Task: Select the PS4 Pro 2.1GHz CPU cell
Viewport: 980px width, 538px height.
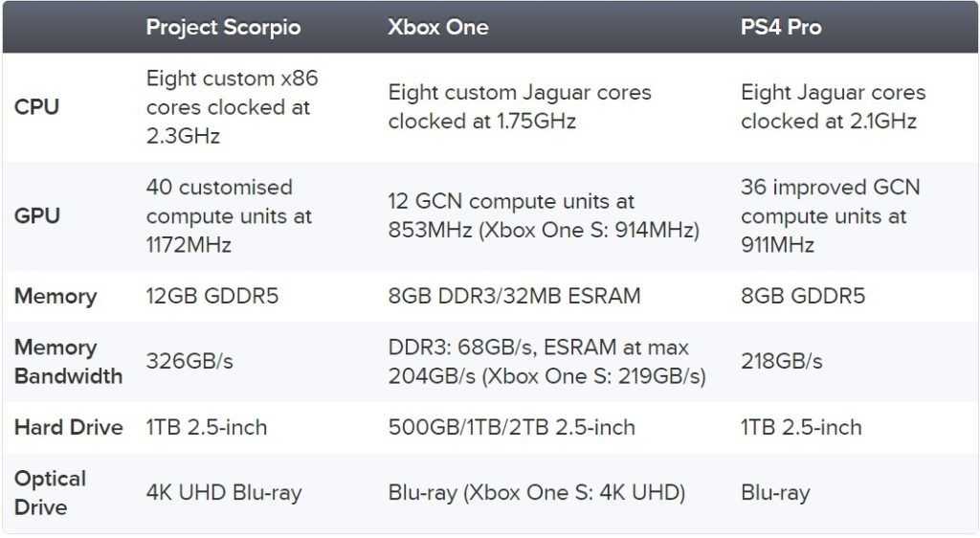Action: (x=833, y=107)
